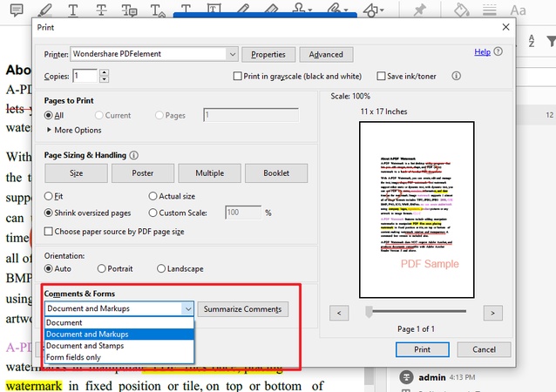This screenshot has height=392, width=556.
Task: Choose Document and Stamps list option
Action: pyautogui.click(x=119, y=346)
